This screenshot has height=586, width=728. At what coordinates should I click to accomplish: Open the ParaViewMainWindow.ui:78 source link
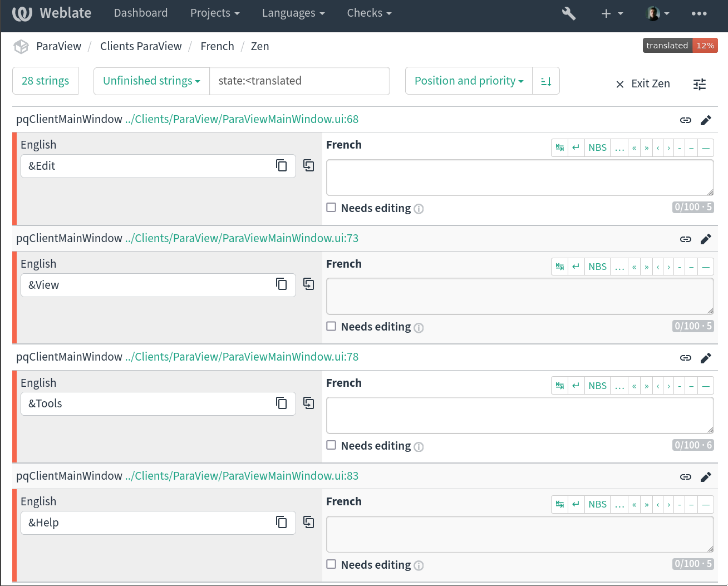pos(242,357)
